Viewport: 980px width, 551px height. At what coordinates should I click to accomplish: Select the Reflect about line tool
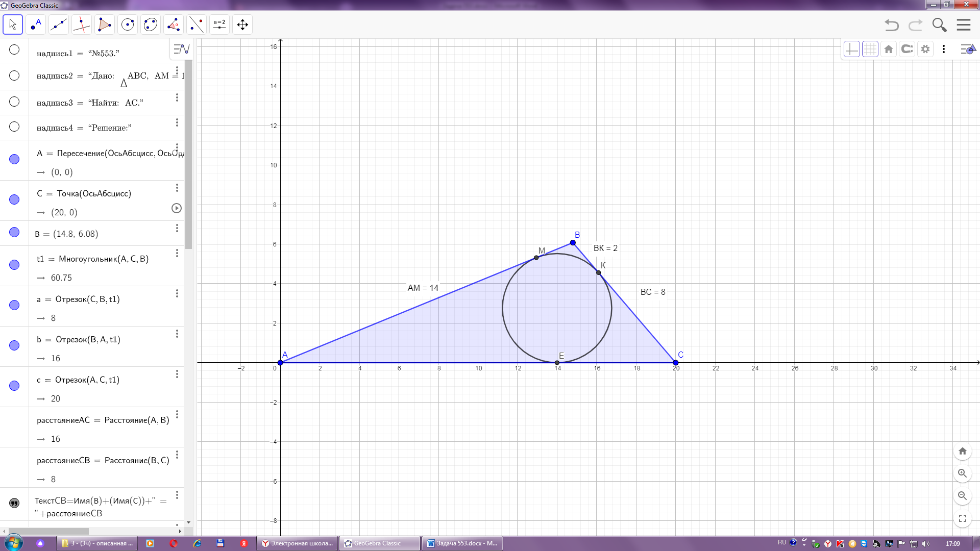point(197,24)
